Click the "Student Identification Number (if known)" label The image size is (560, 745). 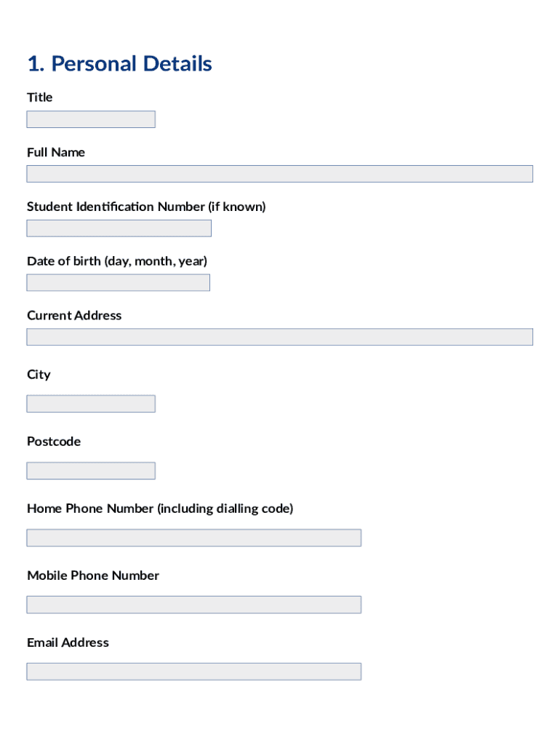(146, 207)
